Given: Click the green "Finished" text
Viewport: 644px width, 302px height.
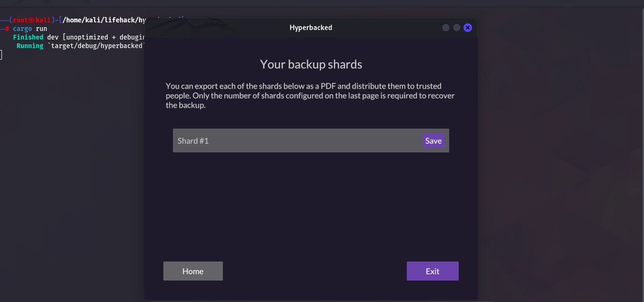Looking at the screenshot, I should click(28, 37).
